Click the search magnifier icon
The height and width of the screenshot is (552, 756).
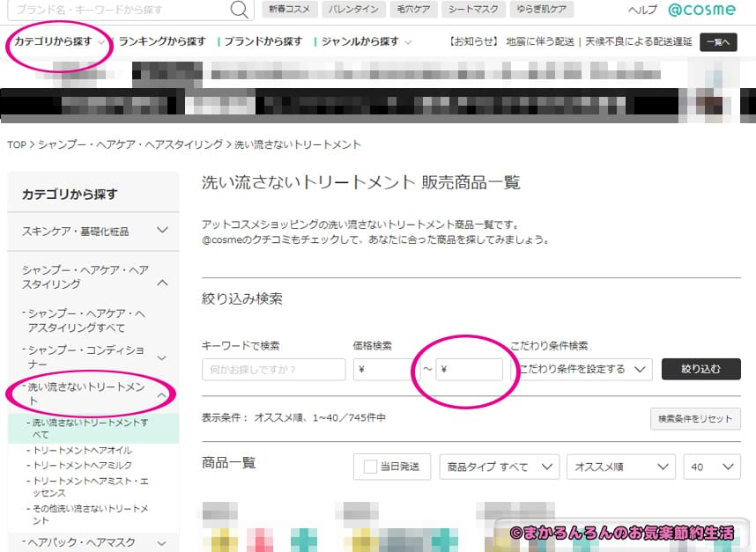pos(239,9)
